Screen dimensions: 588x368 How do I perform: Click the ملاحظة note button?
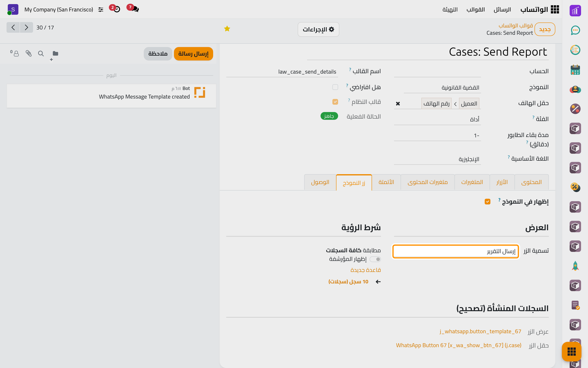[158, 54]
